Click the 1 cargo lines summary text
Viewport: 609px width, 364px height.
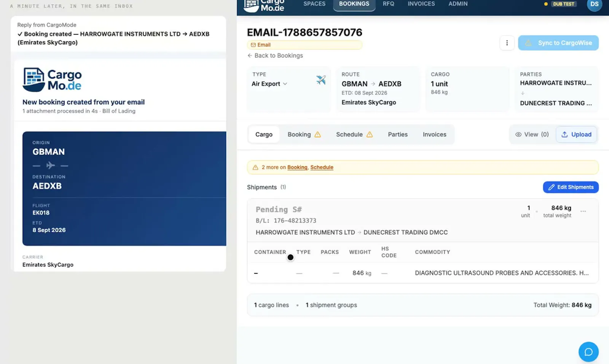pos(271,305)
